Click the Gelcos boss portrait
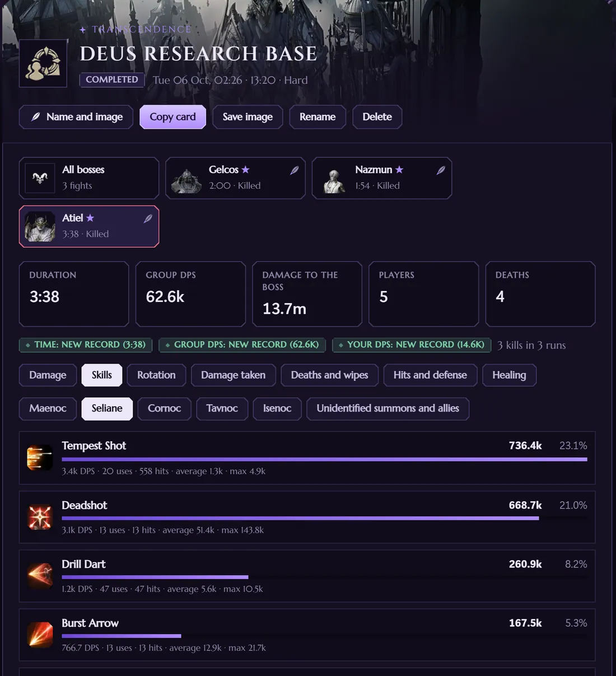 (x=186, y=178)
